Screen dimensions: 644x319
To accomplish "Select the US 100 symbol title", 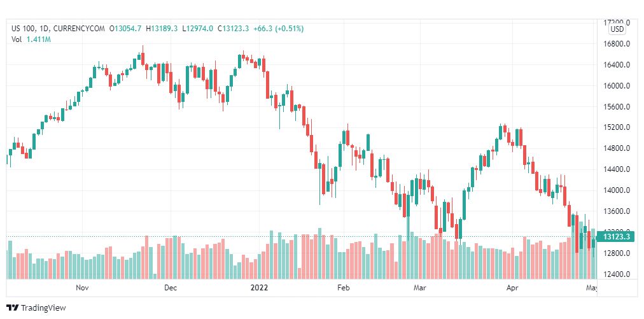I will [22, 29].
